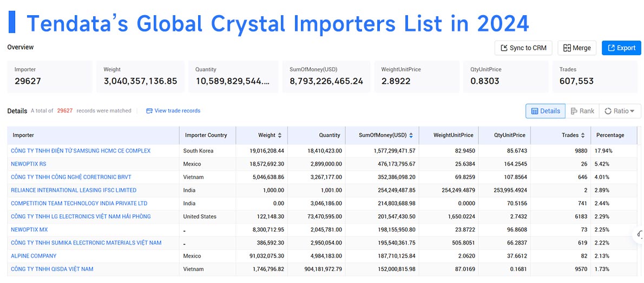The image size is (644, 283).
Task: Click the QtyUnitPrice card value 0.8303
Action: (x=485, y=81)
